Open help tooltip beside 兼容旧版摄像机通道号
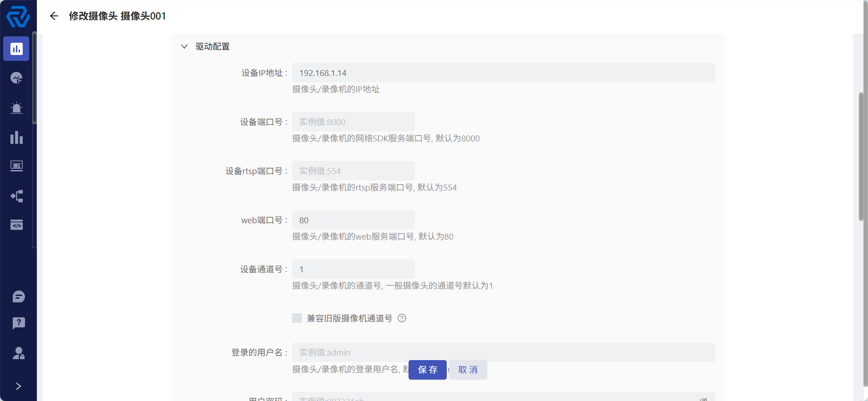Image resolution: width=868 pixels, height=401 pixels. coord(402,318)
